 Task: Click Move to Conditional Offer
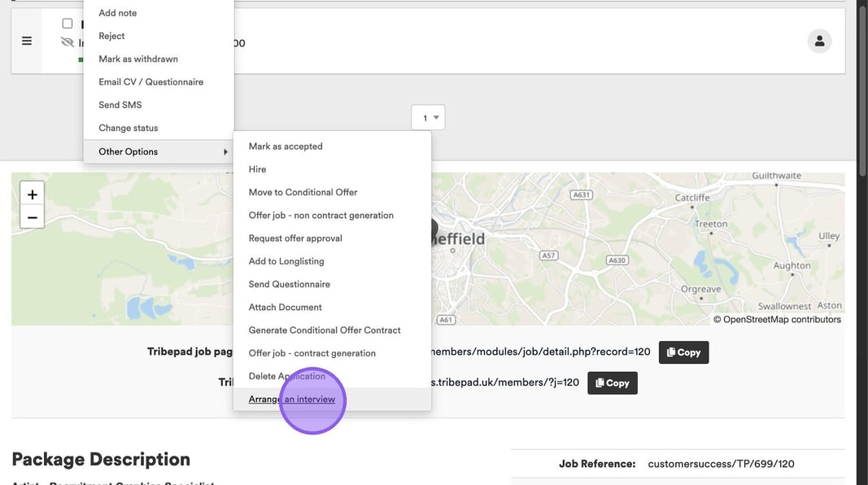303,192
